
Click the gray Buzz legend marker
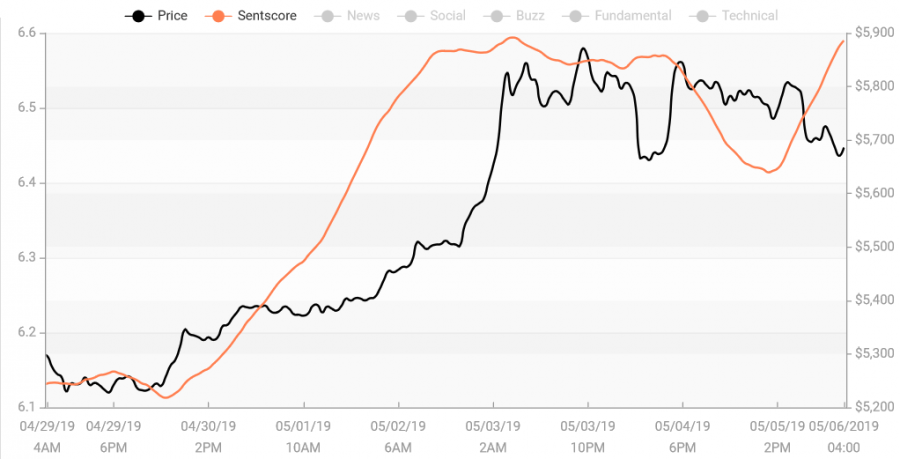496,17
